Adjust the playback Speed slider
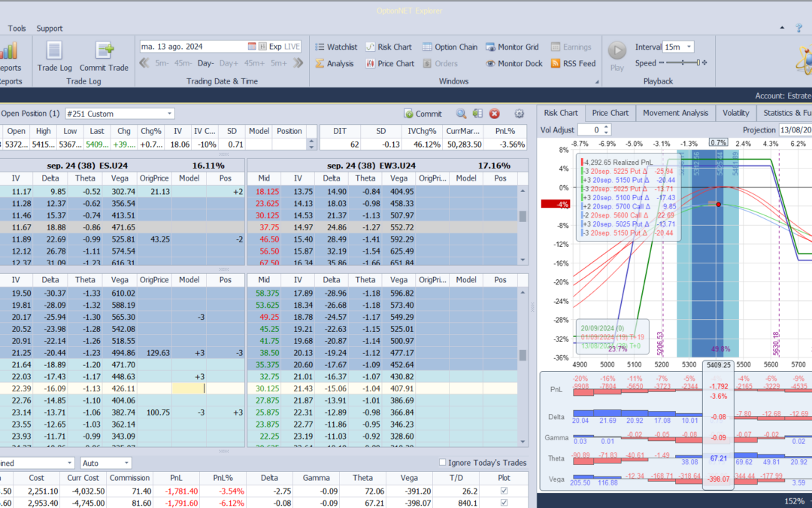Screen dimensions: 812x508 pos(683,62)
